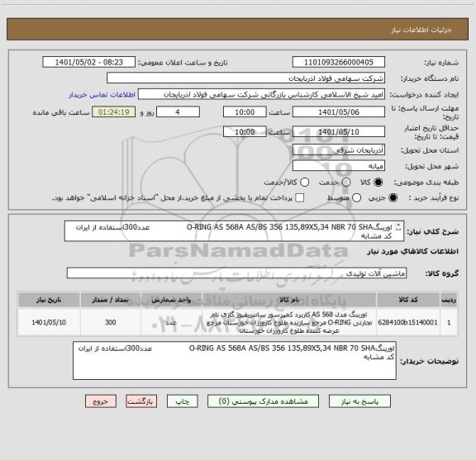
Task: Click the بازگشت back button
Action: pos(141,401)
